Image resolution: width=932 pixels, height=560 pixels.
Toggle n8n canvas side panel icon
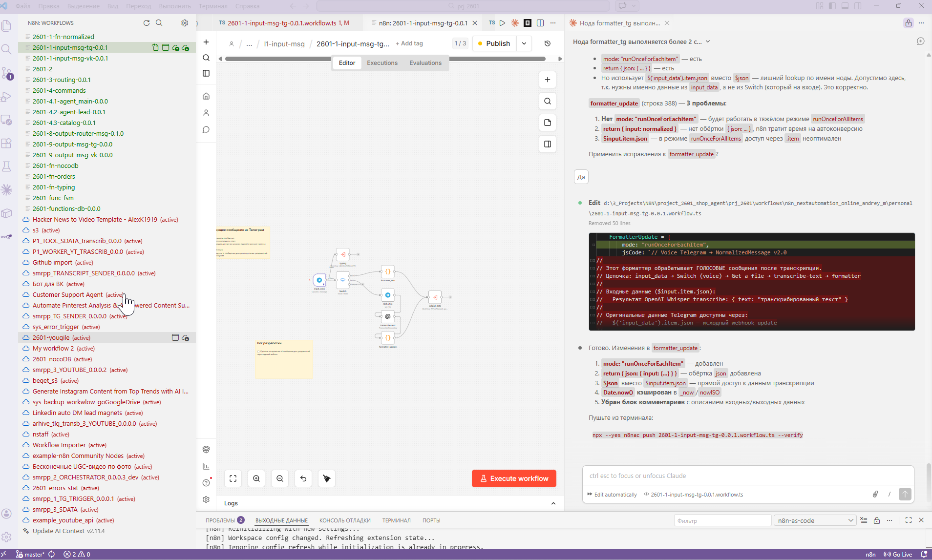pos(548,144)
